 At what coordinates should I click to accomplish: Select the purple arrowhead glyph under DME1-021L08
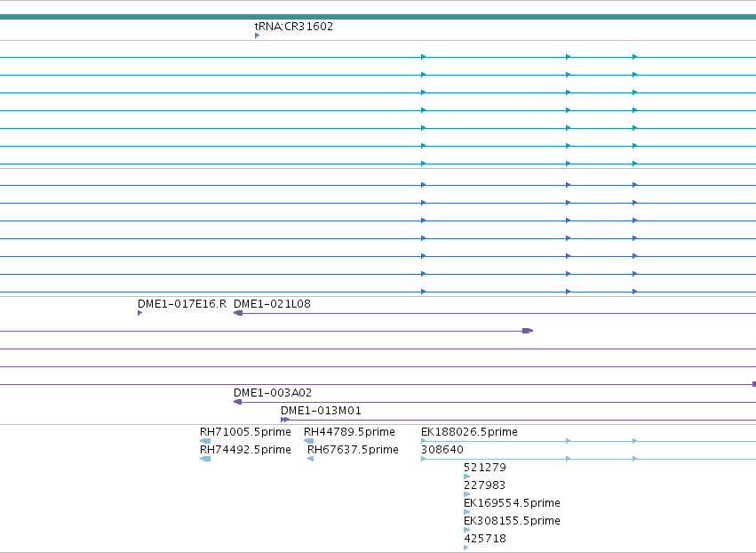coord(238,313)
